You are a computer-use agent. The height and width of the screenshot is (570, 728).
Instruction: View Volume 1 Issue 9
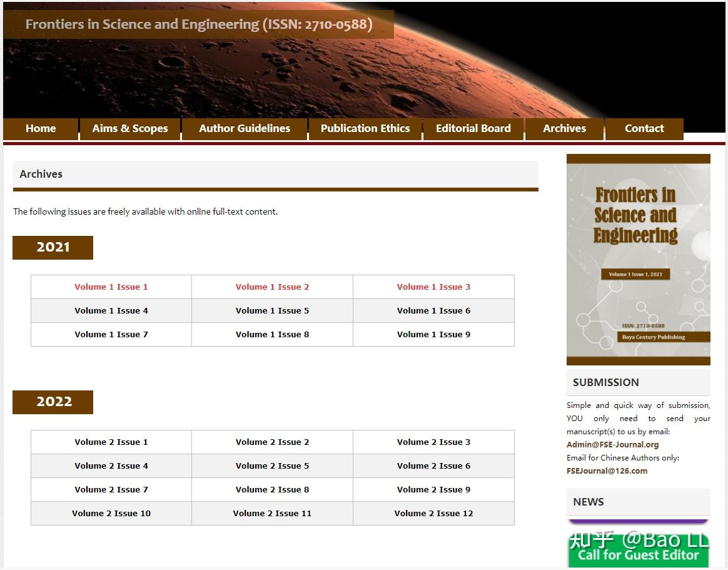(433, 334)
